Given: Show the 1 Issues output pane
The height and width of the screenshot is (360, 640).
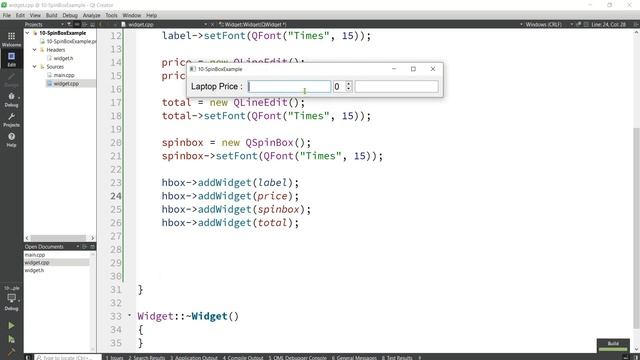Looking at the screenshot, I should click(x=114, y=358).
